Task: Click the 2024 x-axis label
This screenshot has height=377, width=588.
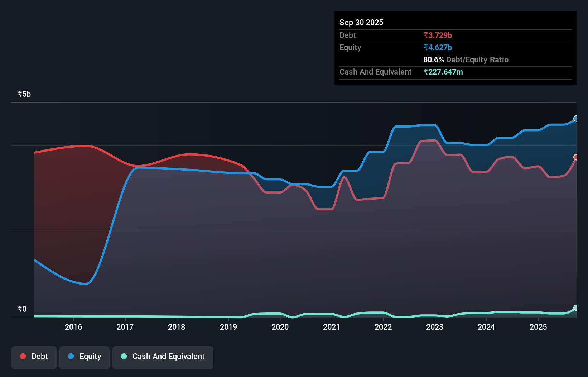Action: (x=486, y=327)
